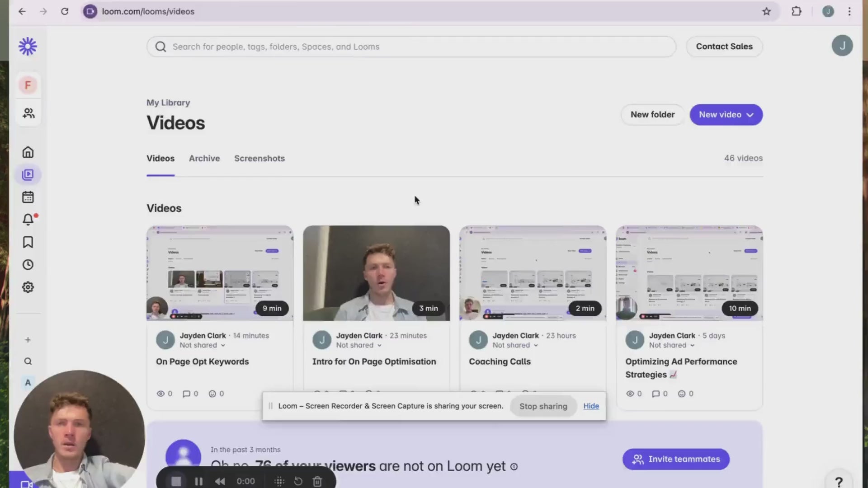Expand Not shared dropdown under Coaching Calls

pyautogui.click(x=515, y=345)
